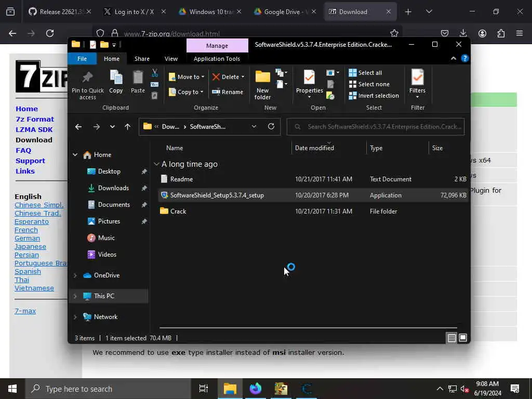Open the Recent locations dropdown arrow
The height and width of the screenshot is (399, 532).
pos(112,127)
